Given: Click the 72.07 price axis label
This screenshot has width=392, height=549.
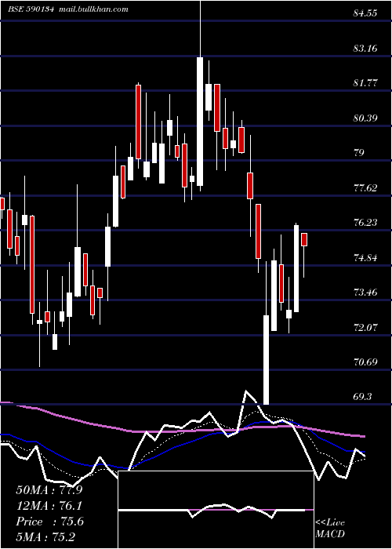Looking at the screenshot, I should tap(365, 328).
